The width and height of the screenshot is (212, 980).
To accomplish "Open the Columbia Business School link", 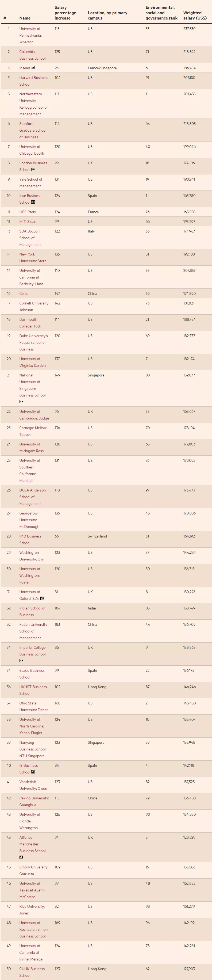I will [32, 55].
